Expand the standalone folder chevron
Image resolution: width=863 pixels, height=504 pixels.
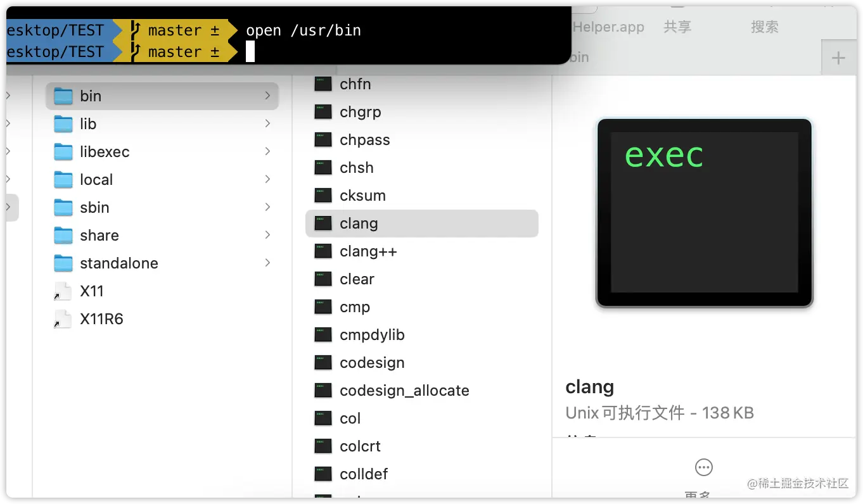[267, 263]
